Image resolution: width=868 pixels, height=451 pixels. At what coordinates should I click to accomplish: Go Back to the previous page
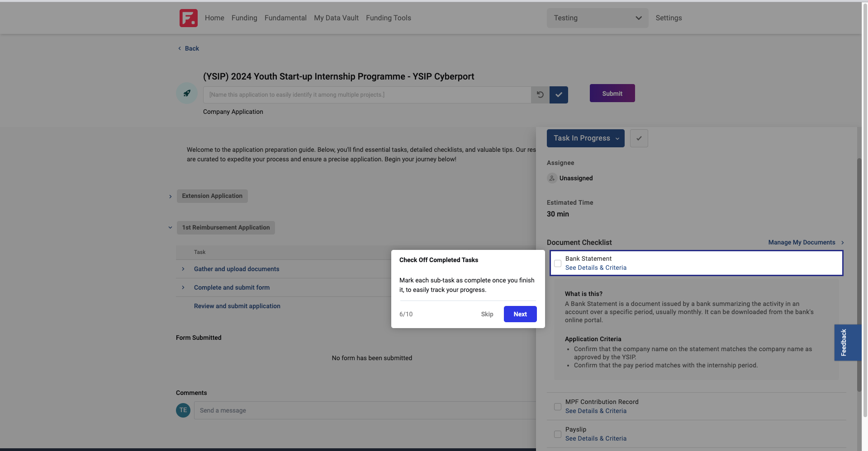pos(192,48)
